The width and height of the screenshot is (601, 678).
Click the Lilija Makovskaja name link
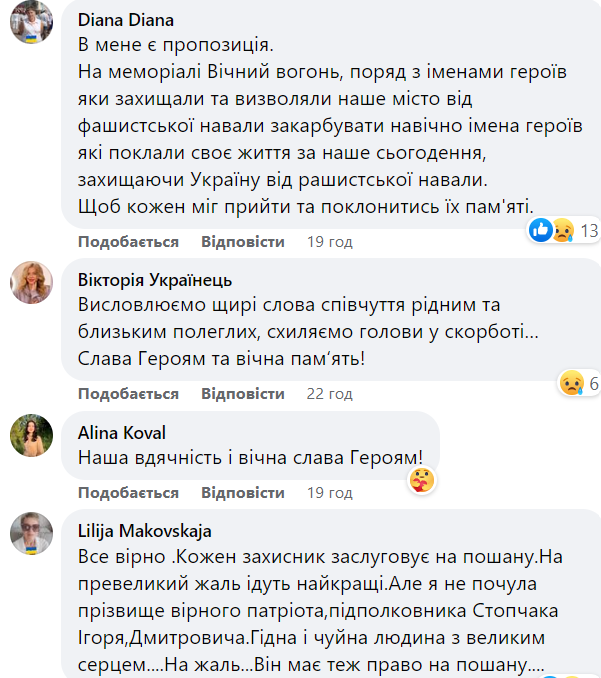[x=144, y=531]
